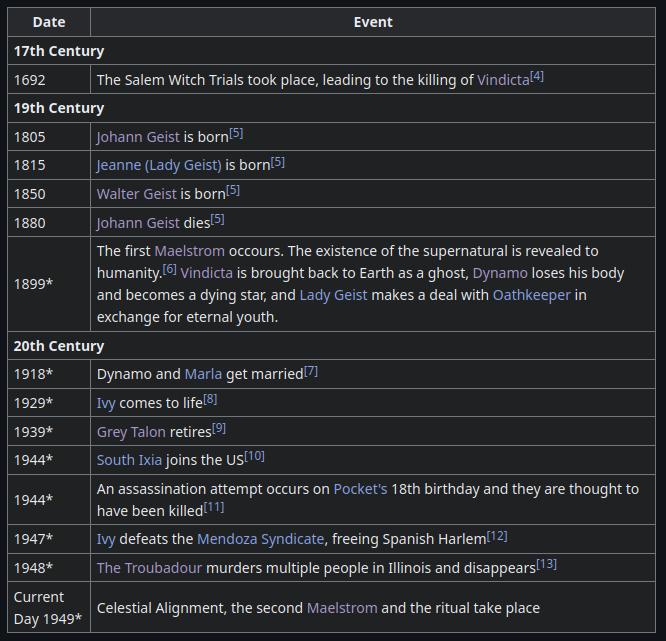Open citation [5] in the 1815 row
The height and width of the screenshot is (641, 666).
(x=278, y=162)
